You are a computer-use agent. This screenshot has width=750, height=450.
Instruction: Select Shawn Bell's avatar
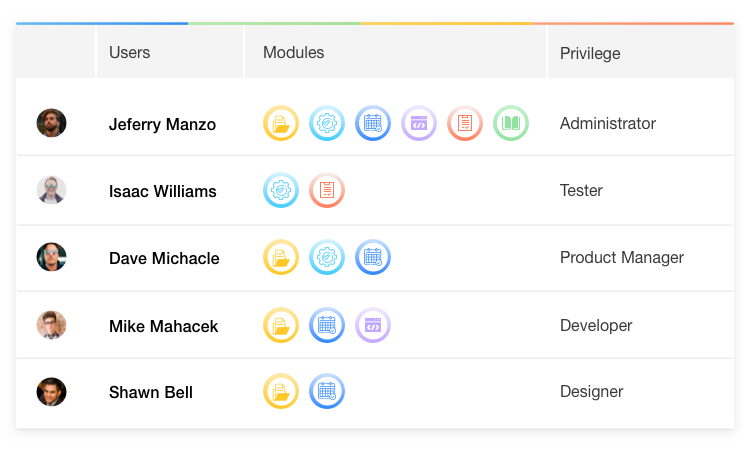pyautogui.click(x=51, y=392)
